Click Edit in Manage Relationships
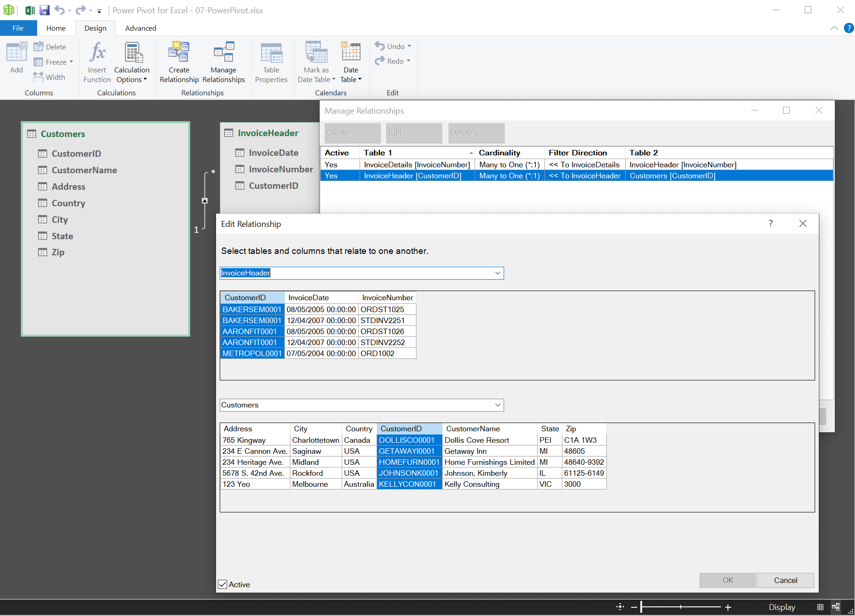Viewport: 855px width, 616px height. click(x=414, y=133)
